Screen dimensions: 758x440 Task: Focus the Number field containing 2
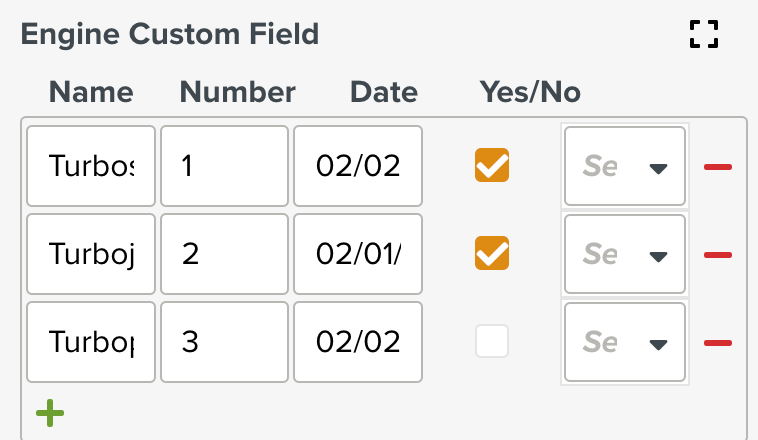point(224,255)
